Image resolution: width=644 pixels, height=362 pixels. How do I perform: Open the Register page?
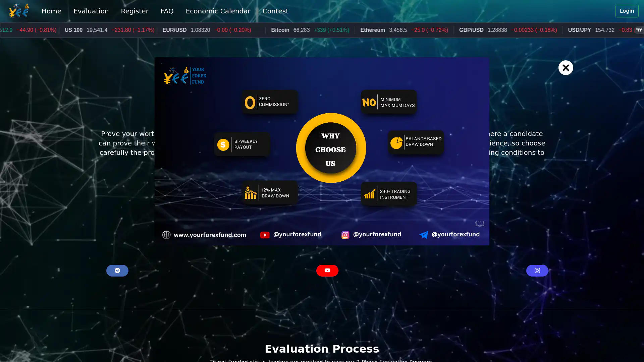135,11
